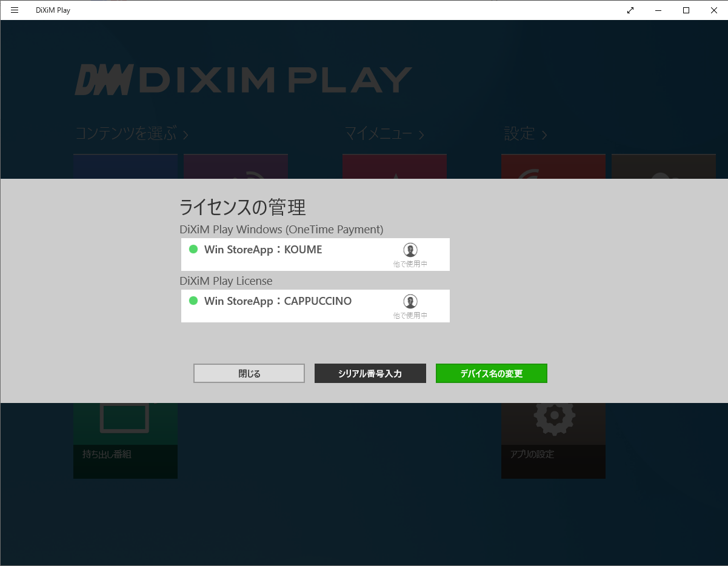728x566 pixels.
Task: Click the screen icon on 持ち出し番組 tile
Action: coord(125,418)
